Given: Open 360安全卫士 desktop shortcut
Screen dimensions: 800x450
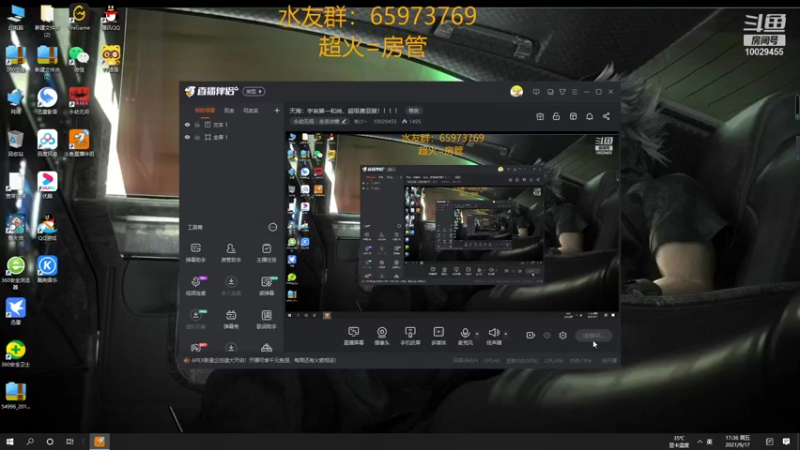Looking at the screenshot, I should click(x=15, y=354).
